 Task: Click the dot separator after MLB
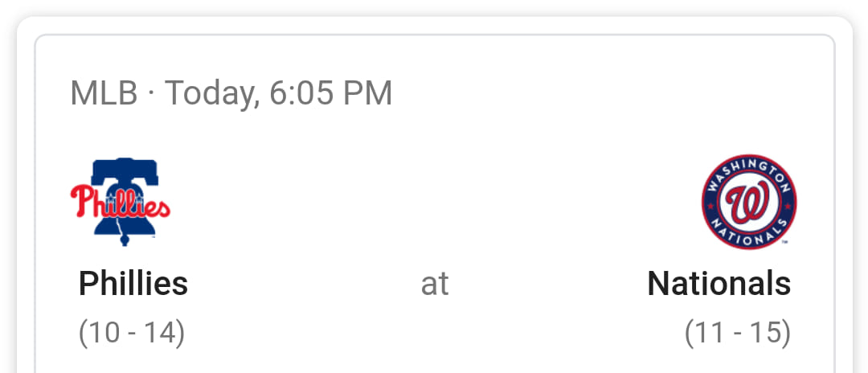(150, 93)
